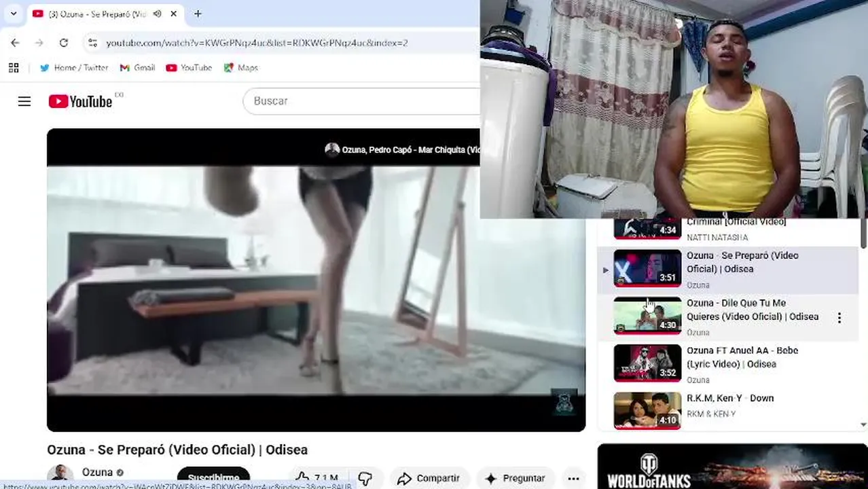
Task: Open a new browser tab
Action: click(198, 14)
